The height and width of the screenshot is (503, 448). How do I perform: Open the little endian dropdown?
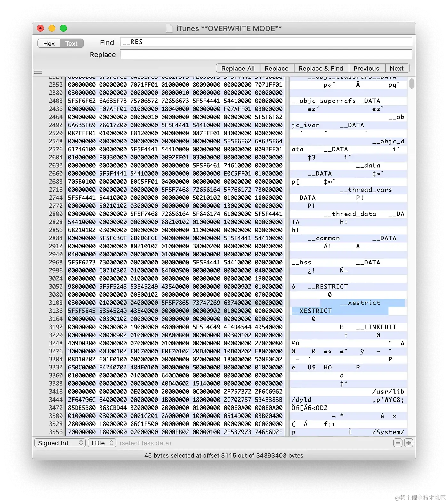[102, 443]
